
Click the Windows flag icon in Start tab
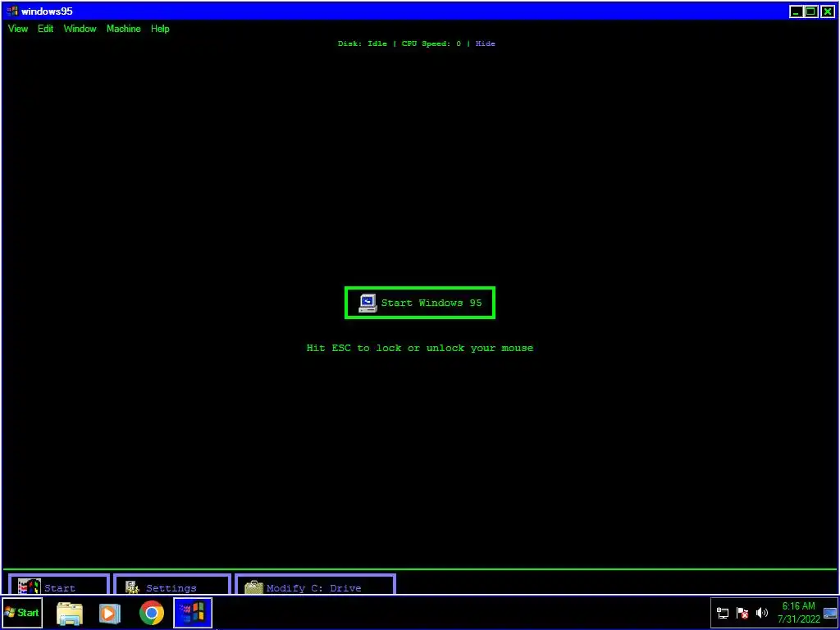[30, 587]
